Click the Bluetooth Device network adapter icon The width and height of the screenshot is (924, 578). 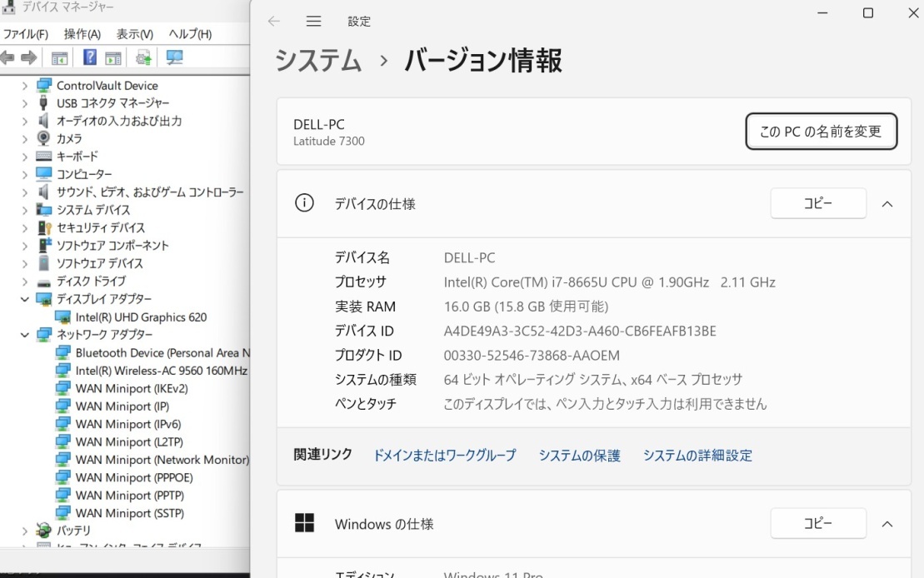[63, 352]
